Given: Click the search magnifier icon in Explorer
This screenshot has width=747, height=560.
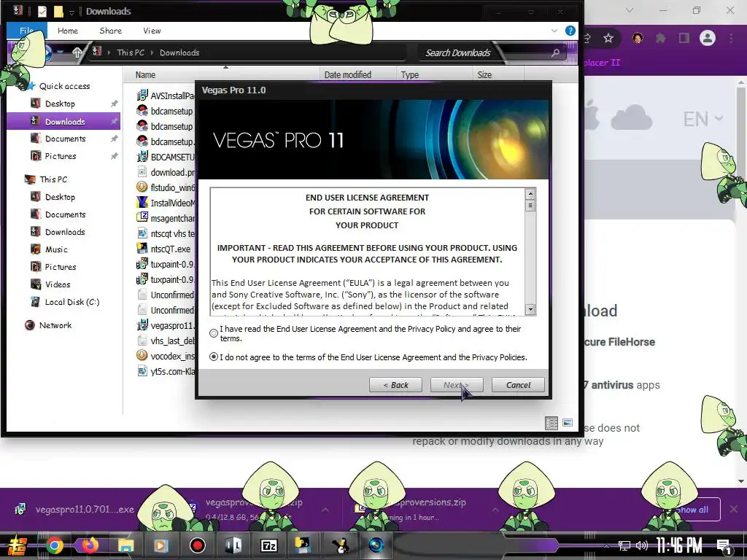Looking at the screenshot, I should pyautogui.click(x=555, y=52).
